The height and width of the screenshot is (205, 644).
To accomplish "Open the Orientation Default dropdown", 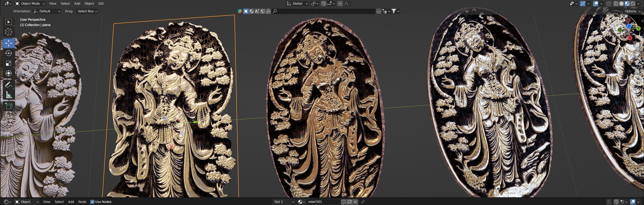I will point(47,11).
